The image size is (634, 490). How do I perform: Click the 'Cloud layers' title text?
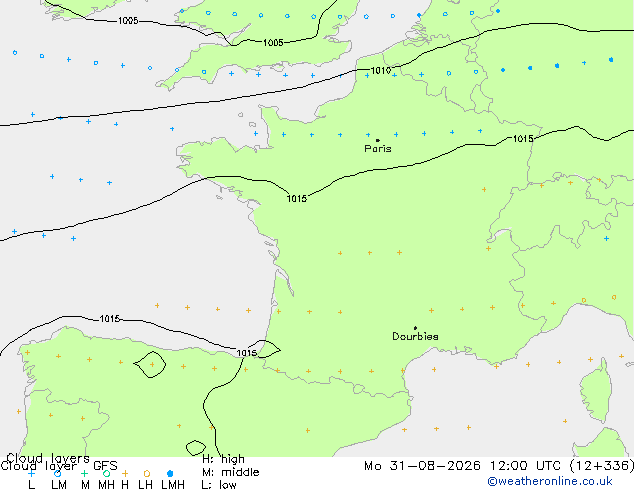pos(48,458)
